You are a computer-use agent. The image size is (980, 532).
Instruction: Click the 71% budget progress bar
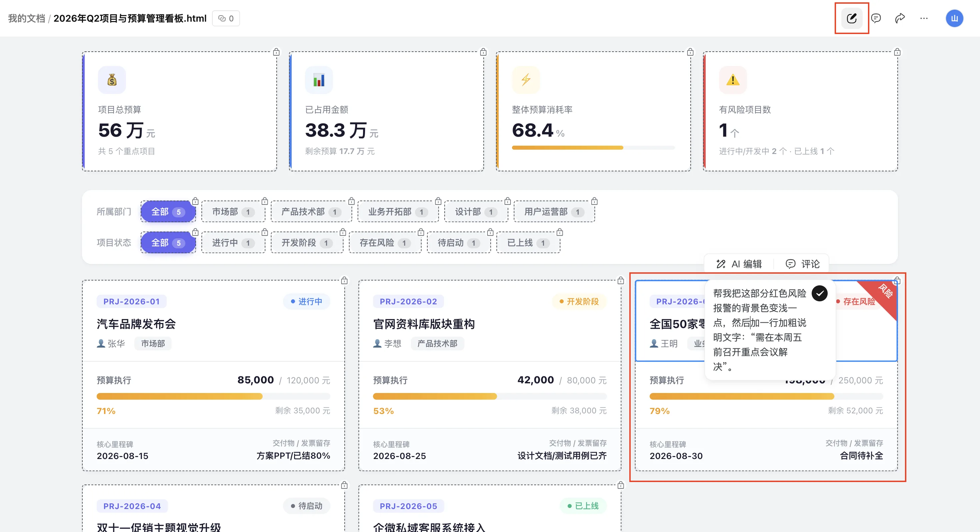tap(213, 397)
